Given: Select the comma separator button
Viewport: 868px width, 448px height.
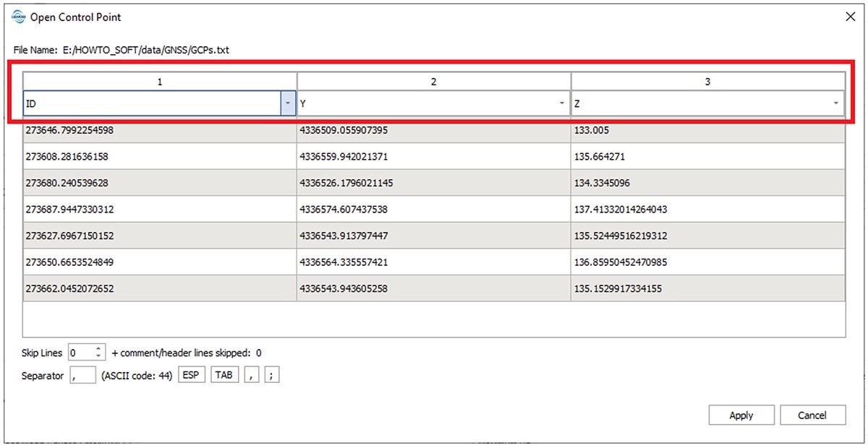Looking at the screenshot, I should 252,376.
